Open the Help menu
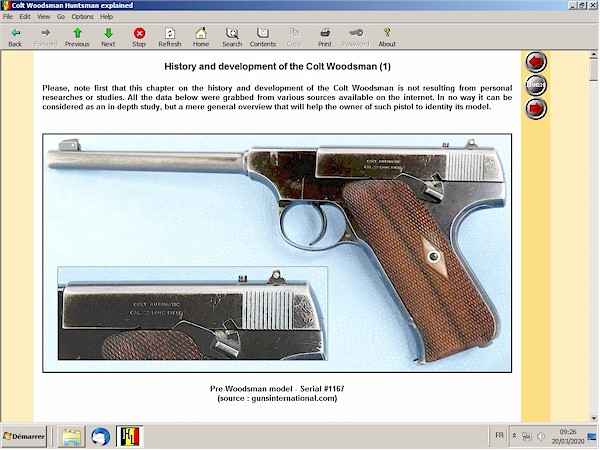The width and height of the screenshot is (600, 450). coord(106,16)
